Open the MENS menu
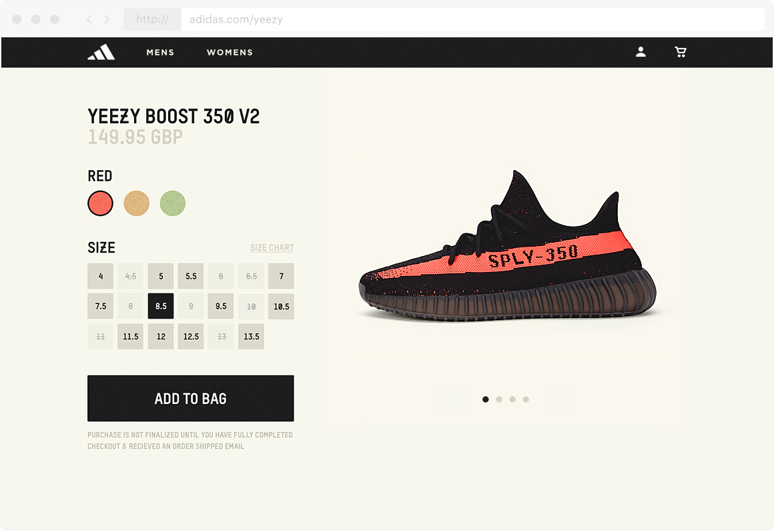This screenshot has width=774, height=532. tap(160, 52)
